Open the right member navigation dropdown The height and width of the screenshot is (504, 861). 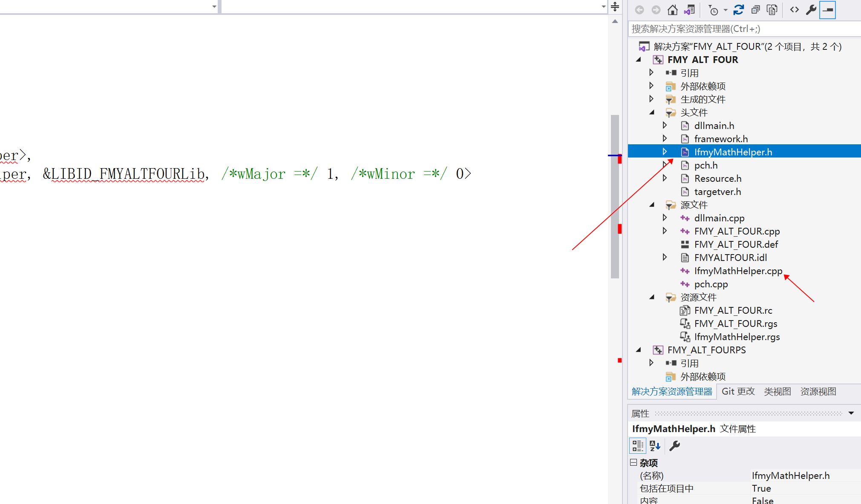(x=603, y=6)
